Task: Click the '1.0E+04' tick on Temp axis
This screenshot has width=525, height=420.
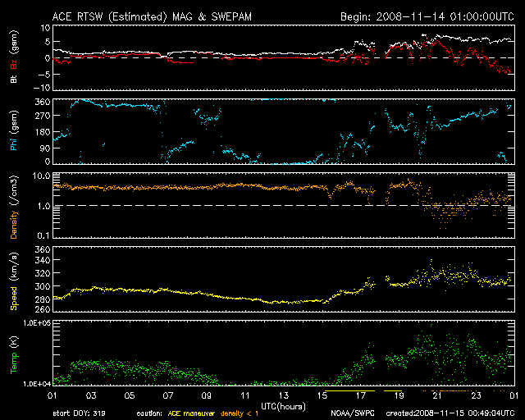Action: coord(37,384)
